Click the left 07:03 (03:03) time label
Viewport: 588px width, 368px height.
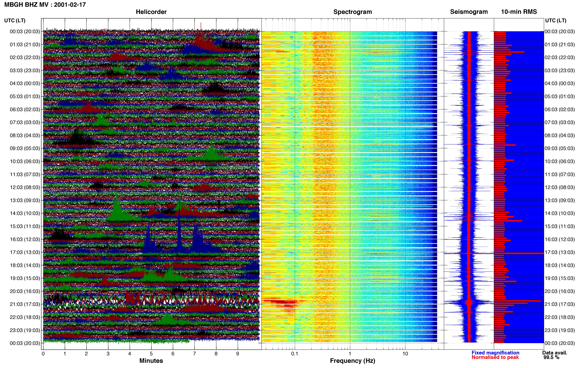[x=25, y=122]
